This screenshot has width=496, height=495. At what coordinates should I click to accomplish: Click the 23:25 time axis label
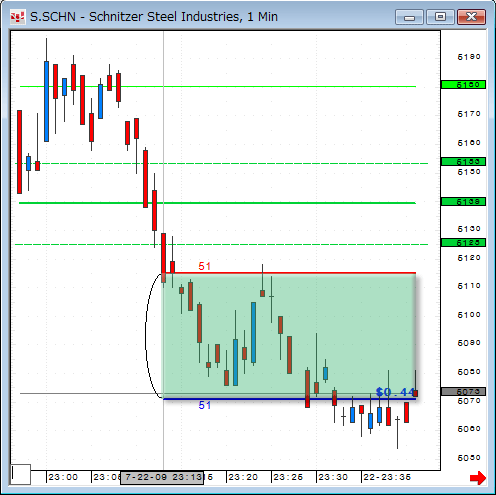(x=288, y=477)
